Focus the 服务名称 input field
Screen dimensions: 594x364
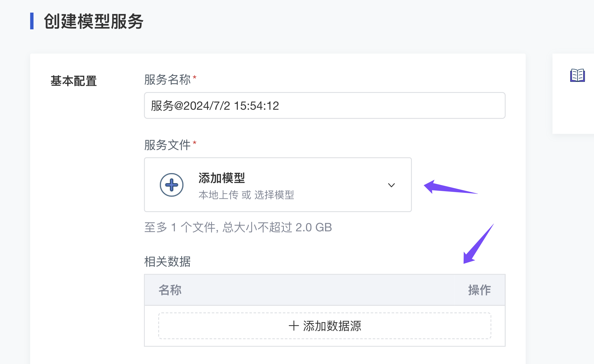pos(324,106)
